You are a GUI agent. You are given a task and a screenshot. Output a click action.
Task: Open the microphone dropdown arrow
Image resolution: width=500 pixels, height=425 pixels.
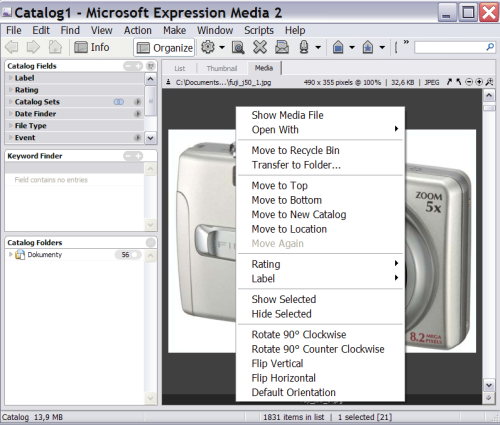point(318,48)
